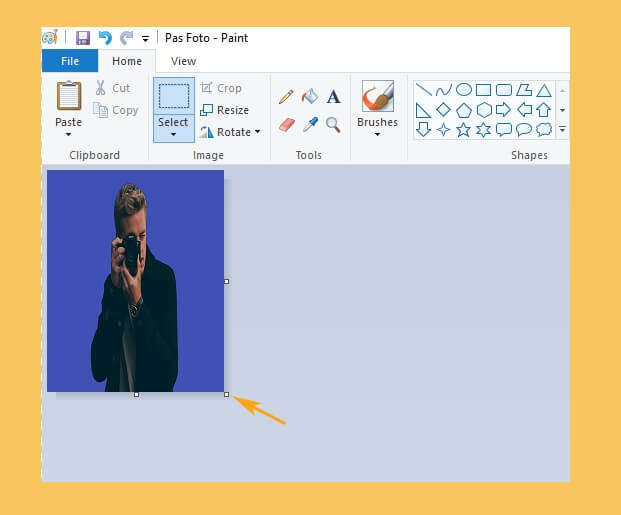
Task: Save the file with the floppy disk icon
Action: click(x=83, y=38)
